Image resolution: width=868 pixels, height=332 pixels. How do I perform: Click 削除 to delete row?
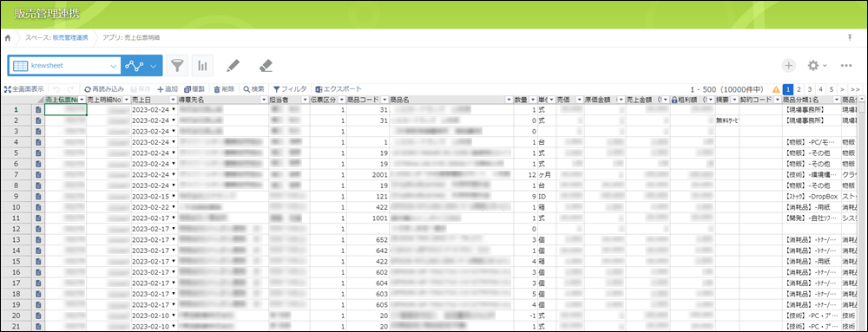[x=224, y=89]
